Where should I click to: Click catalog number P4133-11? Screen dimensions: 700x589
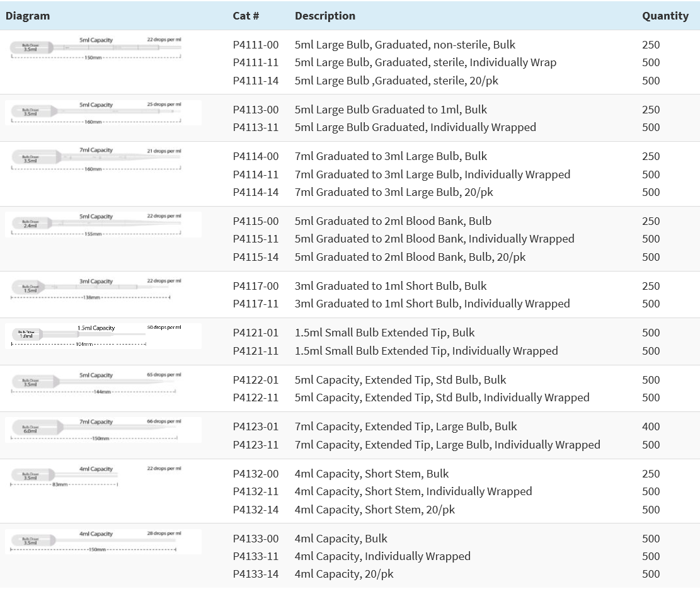pos(255,556)
